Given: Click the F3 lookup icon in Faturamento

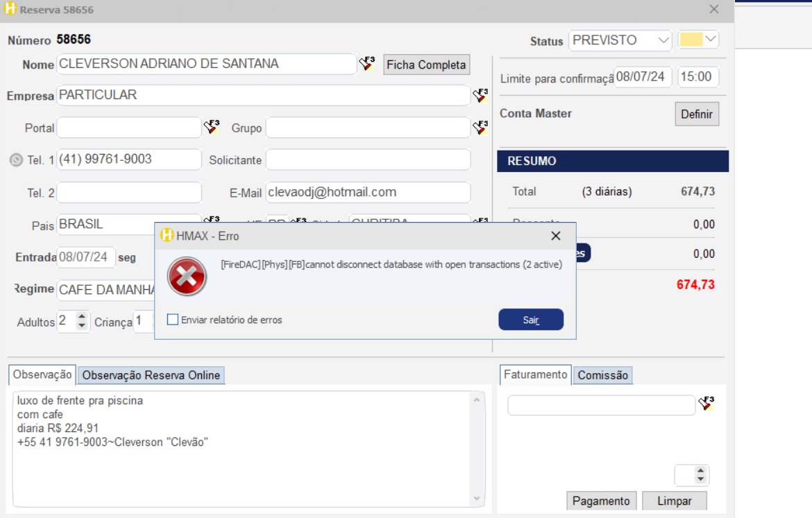Looking at the screenshot, I should (x=707, y=404).
